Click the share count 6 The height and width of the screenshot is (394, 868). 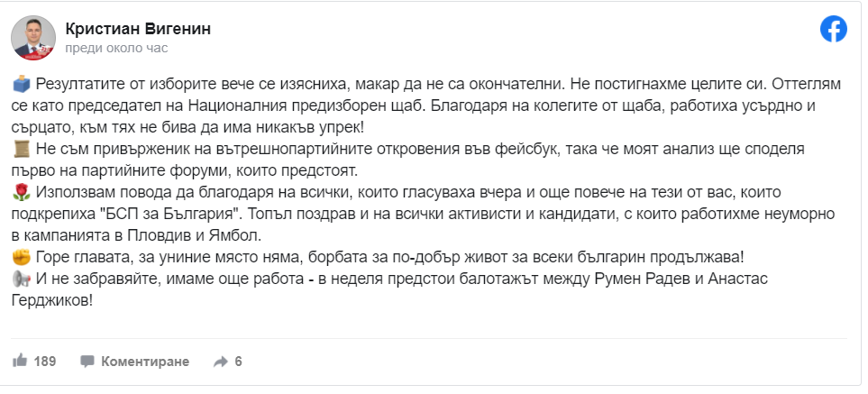pyautogui.click(x=238, y=362)
